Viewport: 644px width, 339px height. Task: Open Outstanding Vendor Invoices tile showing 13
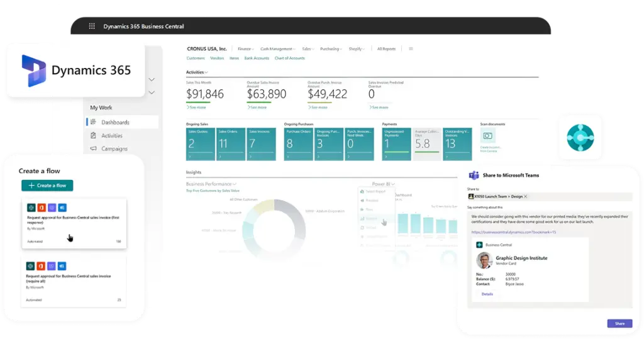(x=458, y=144)
